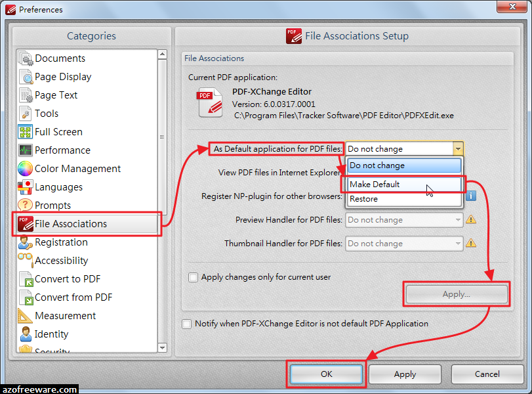Choose Make Default in dropdown list
The image size is (532, 394).
404,185
